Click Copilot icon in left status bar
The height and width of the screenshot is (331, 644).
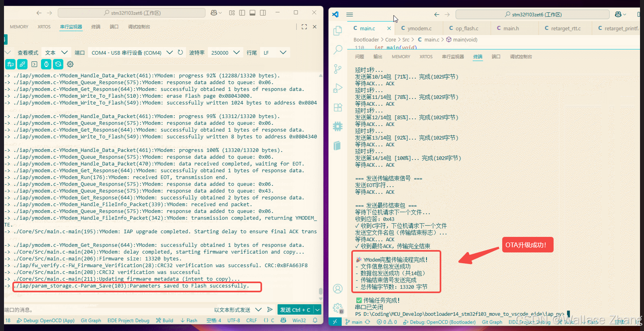[283, 320]
